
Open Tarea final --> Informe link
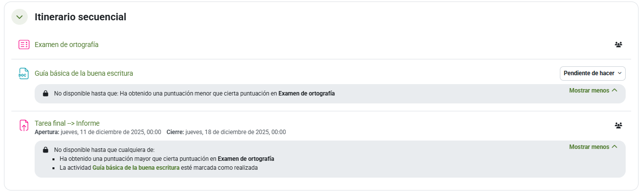67,123
